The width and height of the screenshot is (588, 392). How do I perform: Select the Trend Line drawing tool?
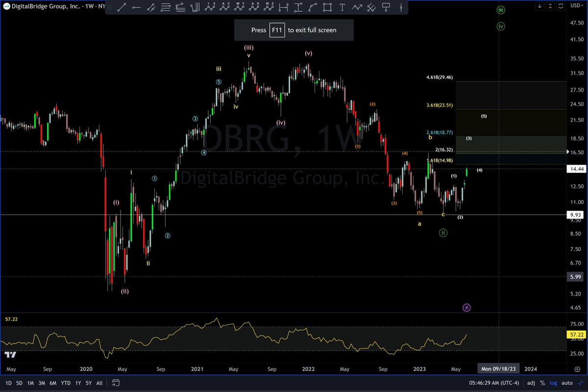[x=122, y=7]
